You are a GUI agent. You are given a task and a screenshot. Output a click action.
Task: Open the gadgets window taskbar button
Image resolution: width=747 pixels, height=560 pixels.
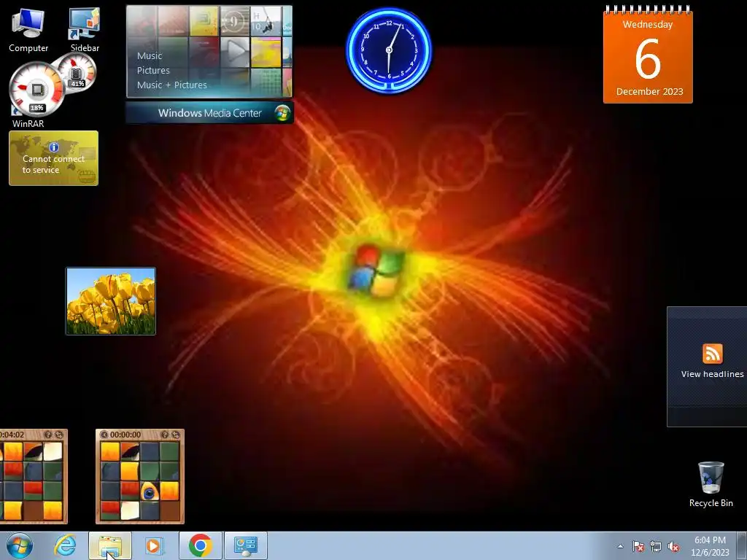[245, 545]
